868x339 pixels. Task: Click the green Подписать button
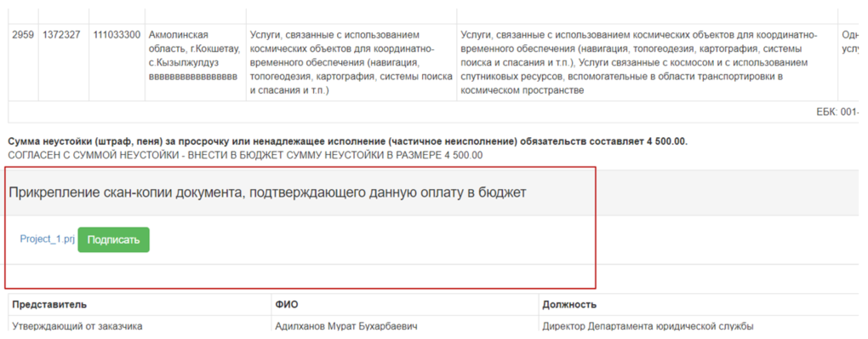coord(113,240)
